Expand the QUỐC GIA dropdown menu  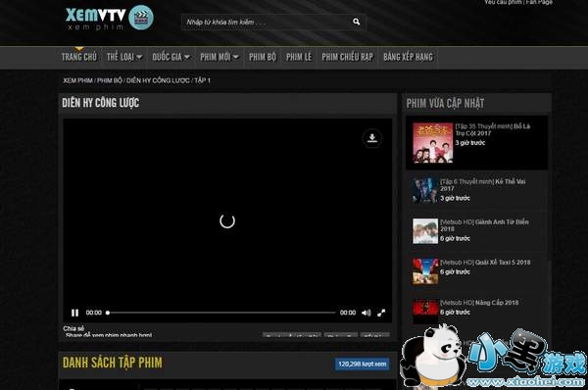(x=171, y=57)
